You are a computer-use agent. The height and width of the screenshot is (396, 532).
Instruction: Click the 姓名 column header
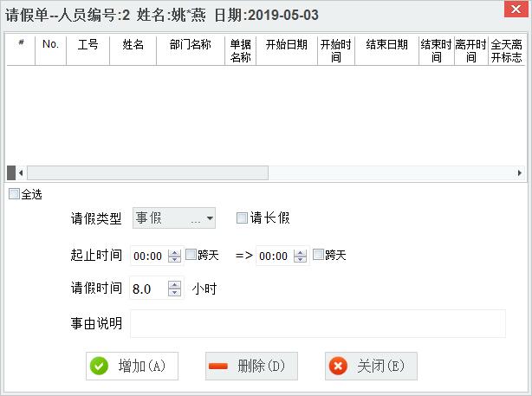point(133,50)
